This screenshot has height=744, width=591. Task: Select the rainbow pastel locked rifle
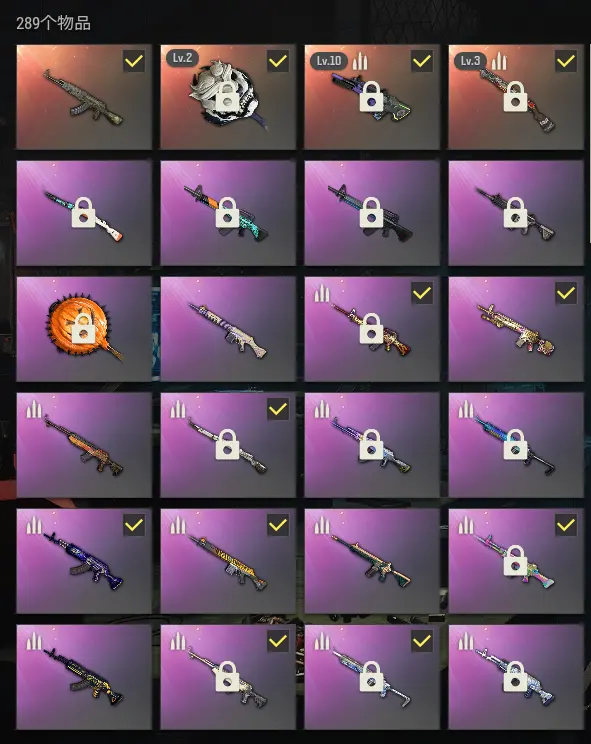coord(516,561)
